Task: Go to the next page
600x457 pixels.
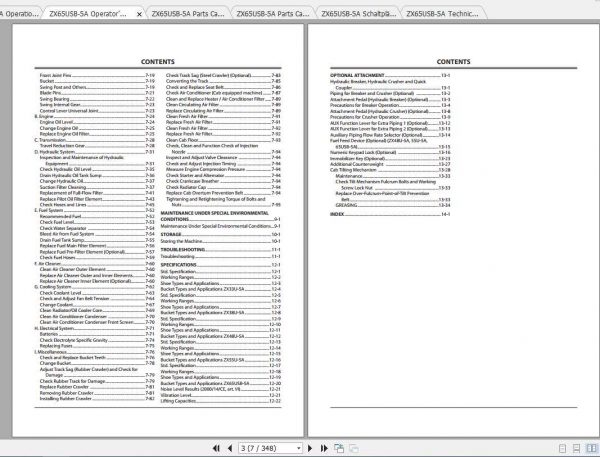Action: click(x=310, y=448)
